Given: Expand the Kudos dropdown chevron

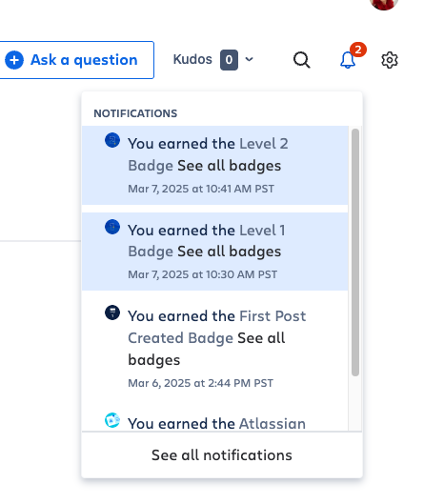Looking at the screenshot, I should coord(249,59).
